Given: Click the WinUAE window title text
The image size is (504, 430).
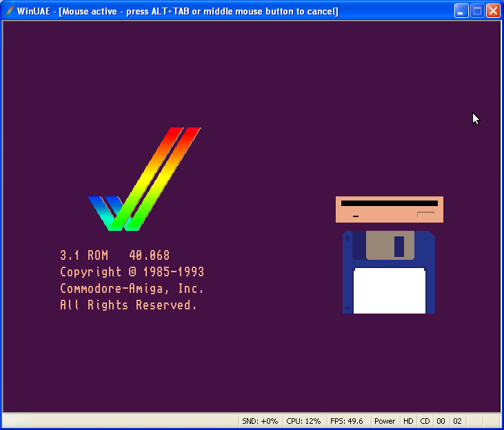Looking at the screenshot, I should pyautogui.click(x=178, y=11).
